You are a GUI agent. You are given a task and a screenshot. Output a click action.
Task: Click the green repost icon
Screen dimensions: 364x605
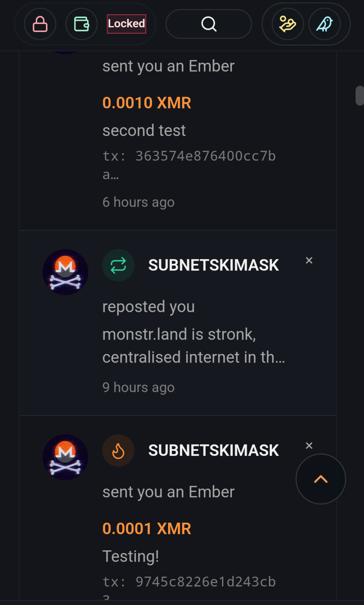[x=118, y=265]
